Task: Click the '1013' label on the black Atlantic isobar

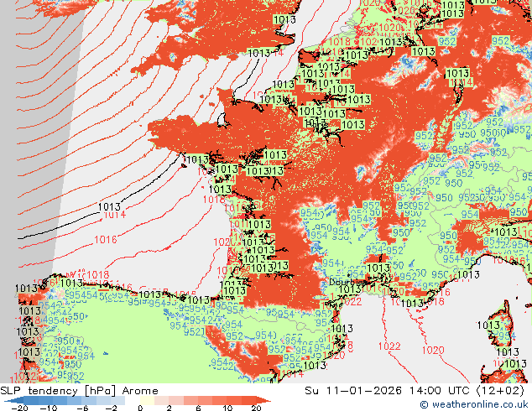Action: [109, 206]
